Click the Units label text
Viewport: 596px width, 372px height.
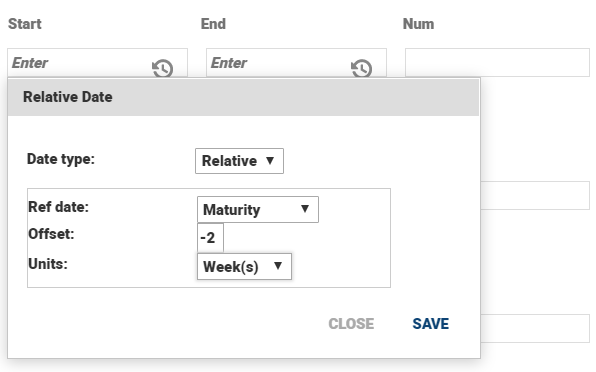tap(48, 264)
